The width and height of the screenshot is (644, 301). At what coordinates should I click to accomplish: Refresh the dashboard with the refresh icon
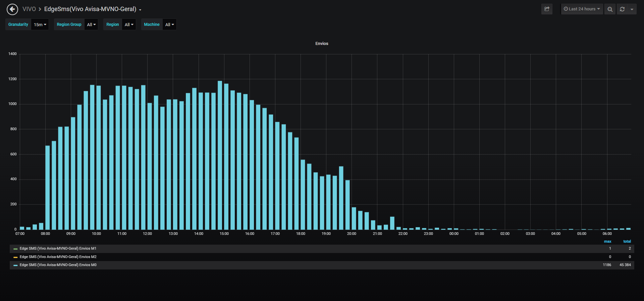coord(622,9)
